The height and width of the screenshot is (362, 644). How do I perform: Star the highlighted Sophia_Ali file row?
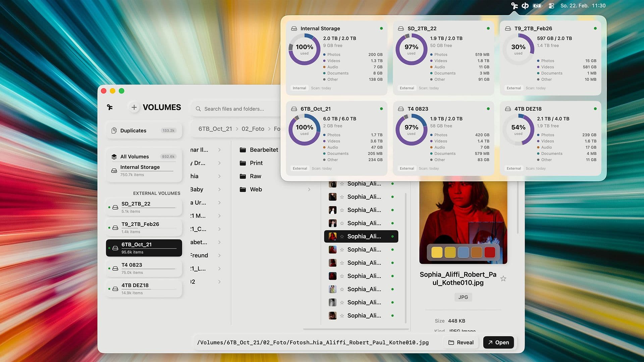342,237
